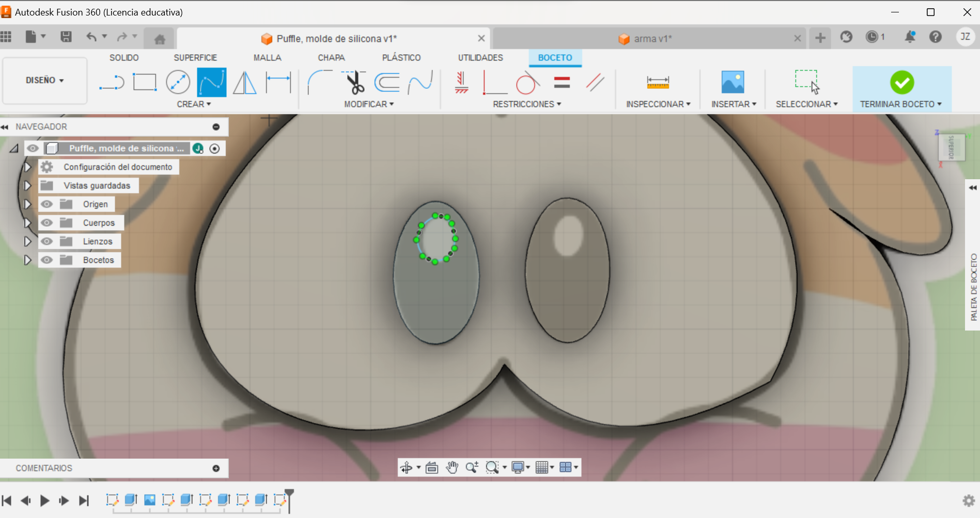Open the MODIFICAR dropdown menu

369,104
